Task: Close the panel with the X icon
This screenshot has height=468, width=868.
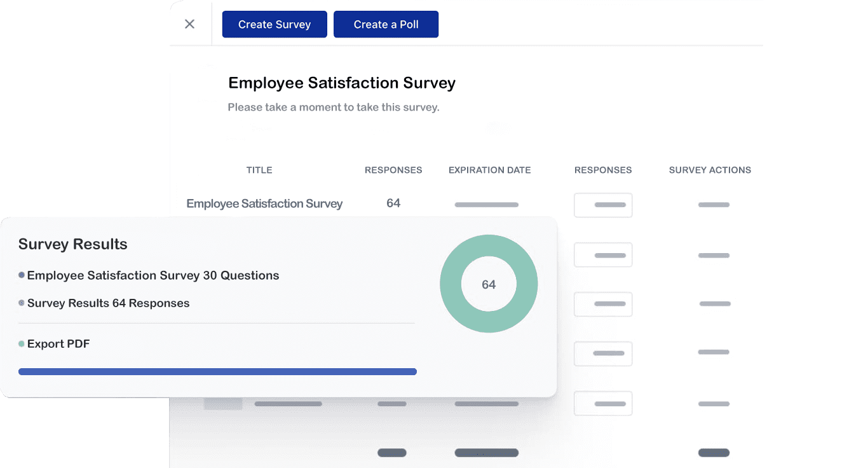Action: tap(189, 24)
